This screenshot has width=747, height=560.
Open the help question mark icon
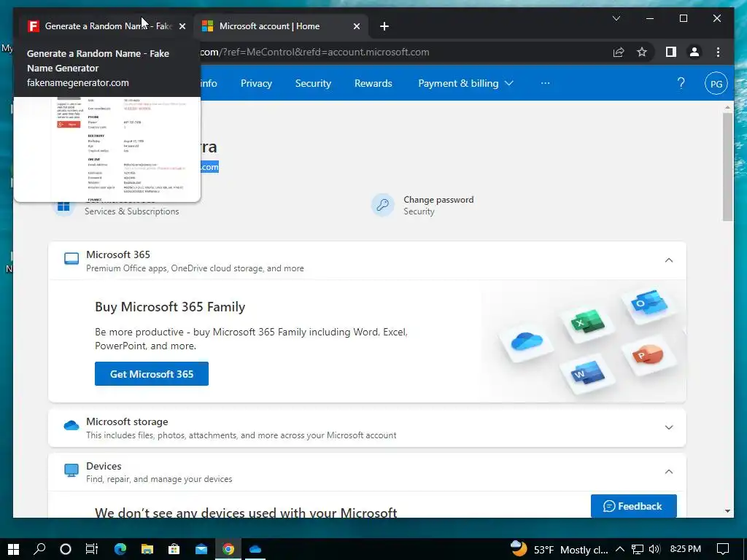(681, 83)
